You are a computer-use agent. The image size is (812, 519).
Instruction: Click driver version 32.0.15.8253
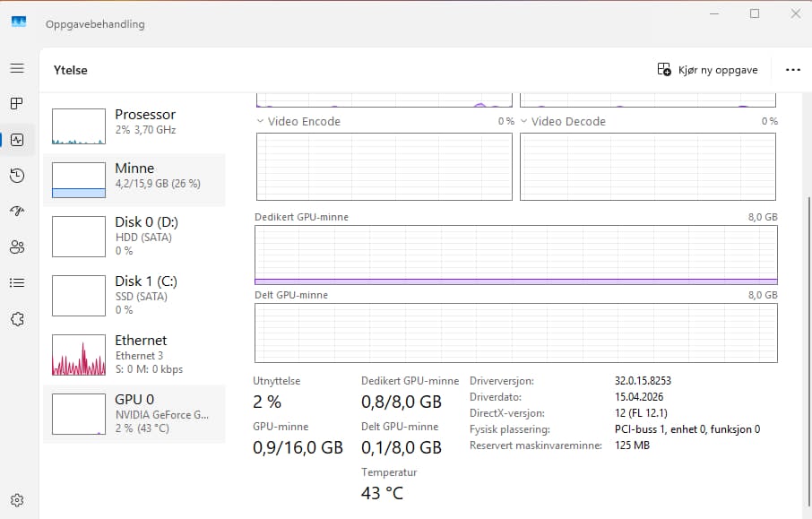[x=643, y=381]
